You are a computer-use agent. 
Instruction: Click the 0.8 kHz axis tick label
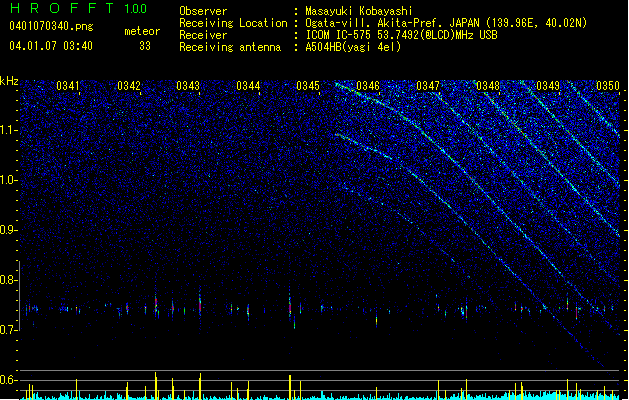click(x=8, y=280)
